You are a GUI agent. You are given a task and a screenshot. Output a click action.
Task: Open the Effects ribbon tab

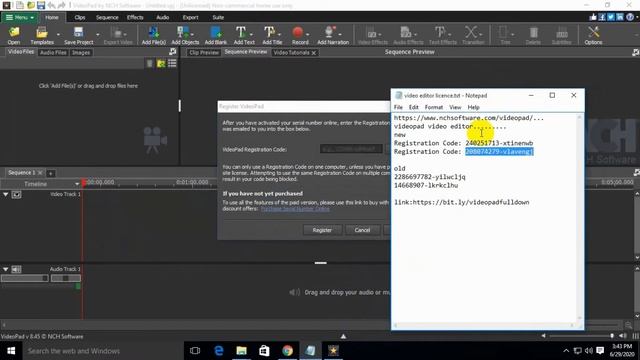[135, 18]
